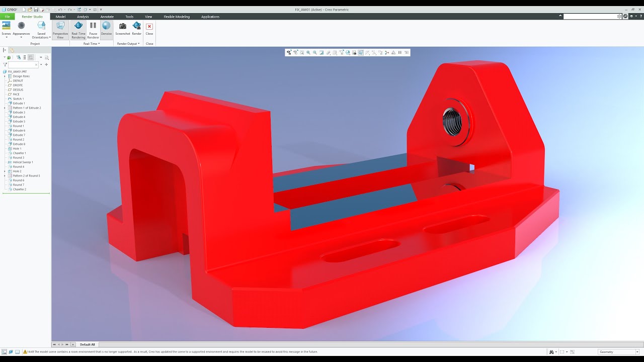Pause rendering from graphics toolbar

[400, 52]
